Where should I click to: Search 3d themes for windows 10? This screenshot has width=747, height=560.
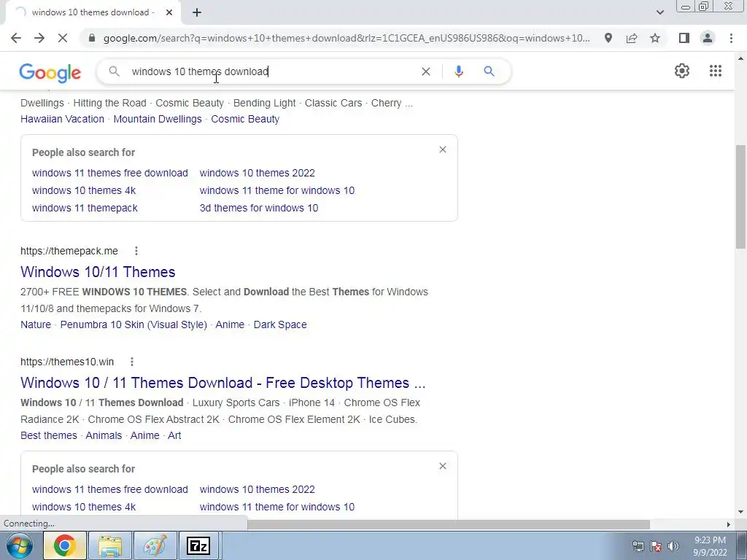pyautogui.click(x=259, y=208)
